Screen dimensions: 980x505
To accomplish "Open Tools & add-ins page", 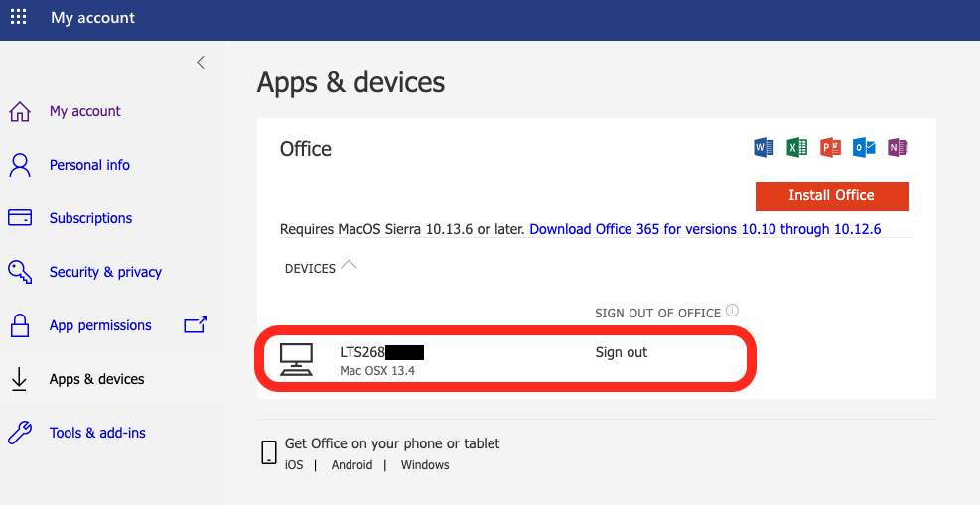I will pyautogui.click(x=97, y=433).
